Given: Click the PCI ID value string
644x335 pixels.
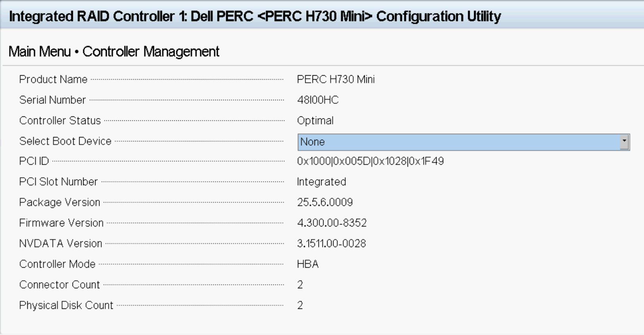Looking at the screenshot, I should click(x=370, y=161).
